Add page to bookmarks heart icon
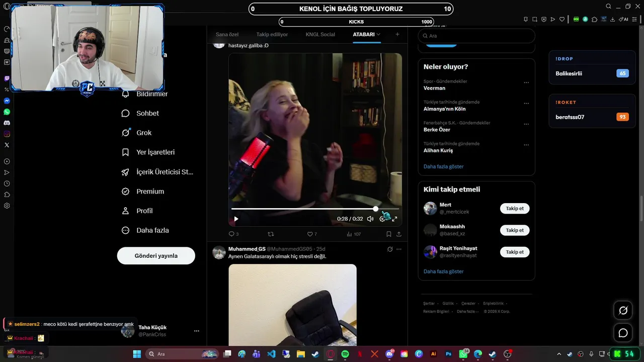644x362 pixels. pyautogui.click(x=561, y=19)
